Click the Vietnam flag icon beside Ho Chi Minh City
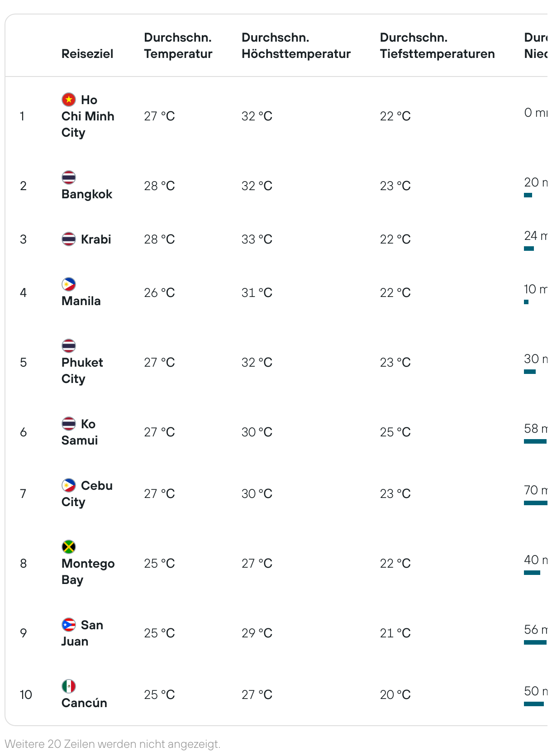The width and height of the screenshot is (552, 756). [x=69, y=99]
